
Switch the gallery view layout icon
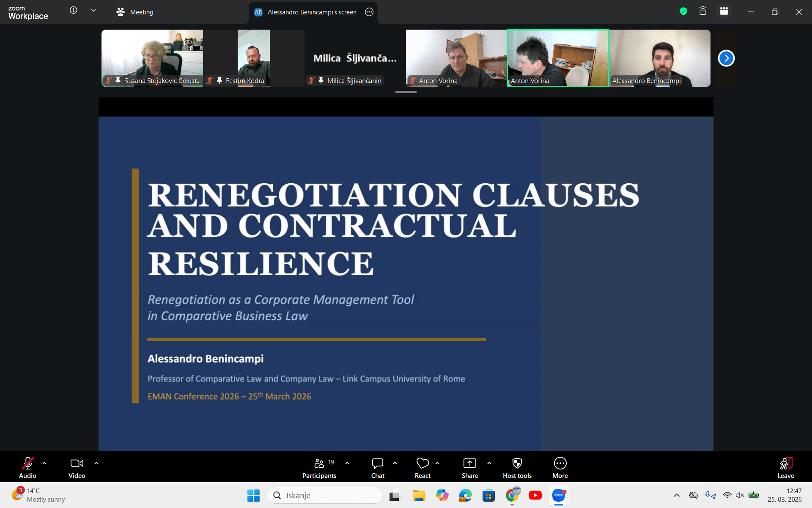click(724, 11)
